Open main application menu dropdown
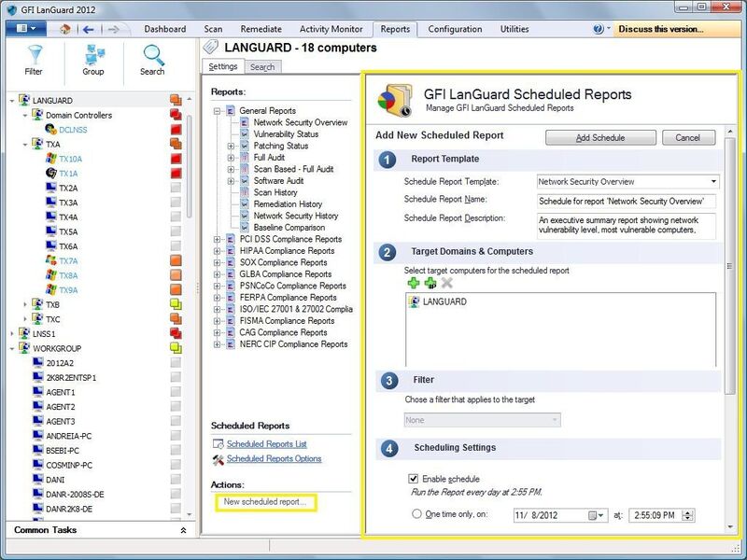Viewport: 747px width, 560px height. (26, 29)
